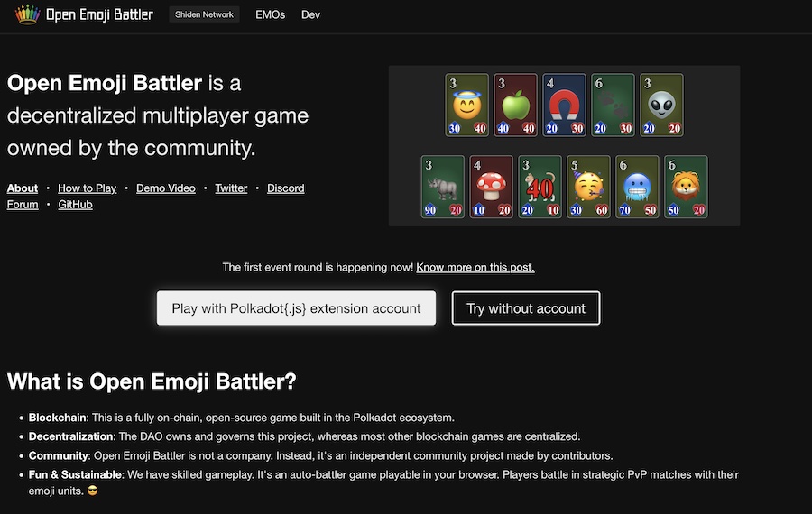Click the Try without account button

tap(526, 308)
